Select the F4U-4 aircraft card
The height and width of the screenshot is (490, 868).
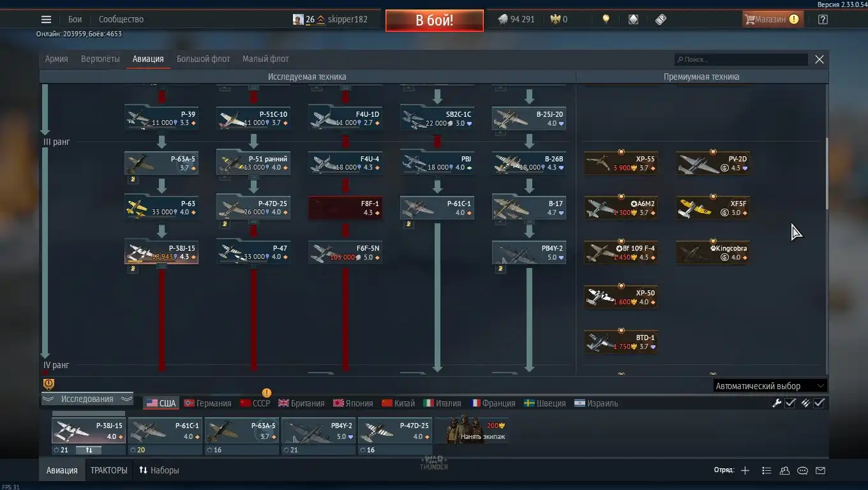tap(345, 163)
